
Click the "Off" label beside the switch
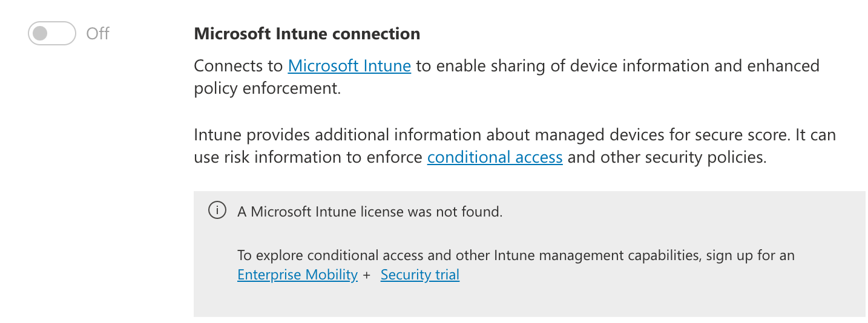(97, 33)
